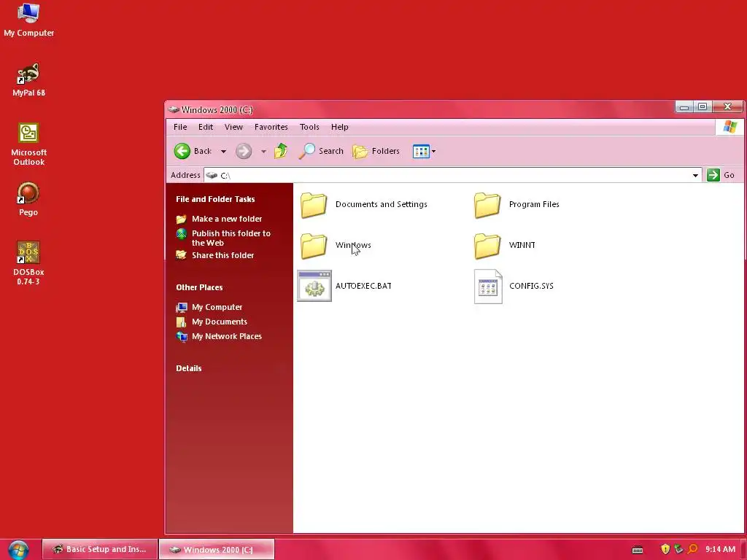Select the Windows folder icon
The image size is (747, 560).
[x=314, y=246]
